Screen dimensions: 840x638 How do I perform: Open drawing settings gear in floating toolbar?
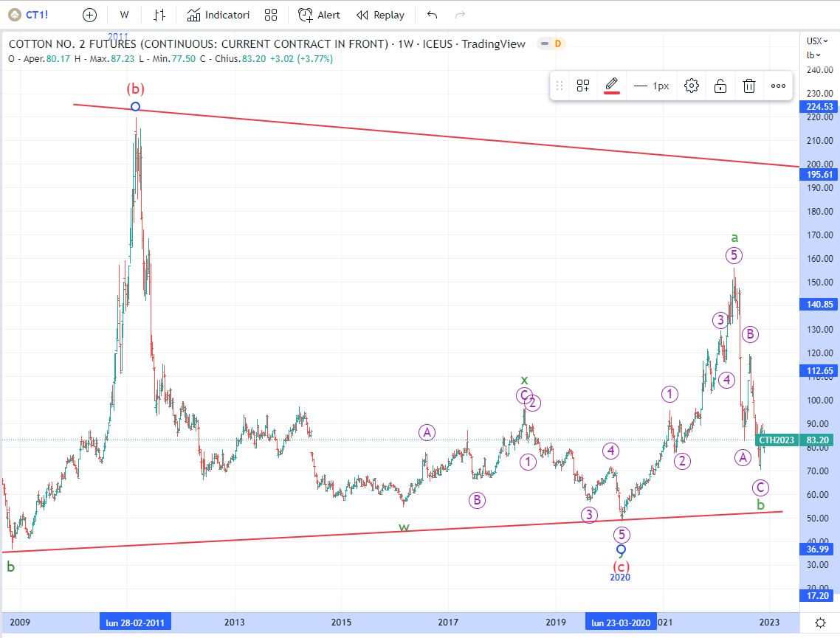(692, 86)
